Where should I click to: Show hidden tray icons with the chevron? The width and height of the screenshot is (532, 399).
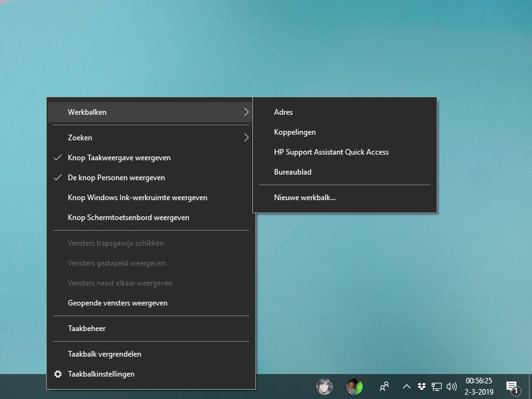[407, 387]
